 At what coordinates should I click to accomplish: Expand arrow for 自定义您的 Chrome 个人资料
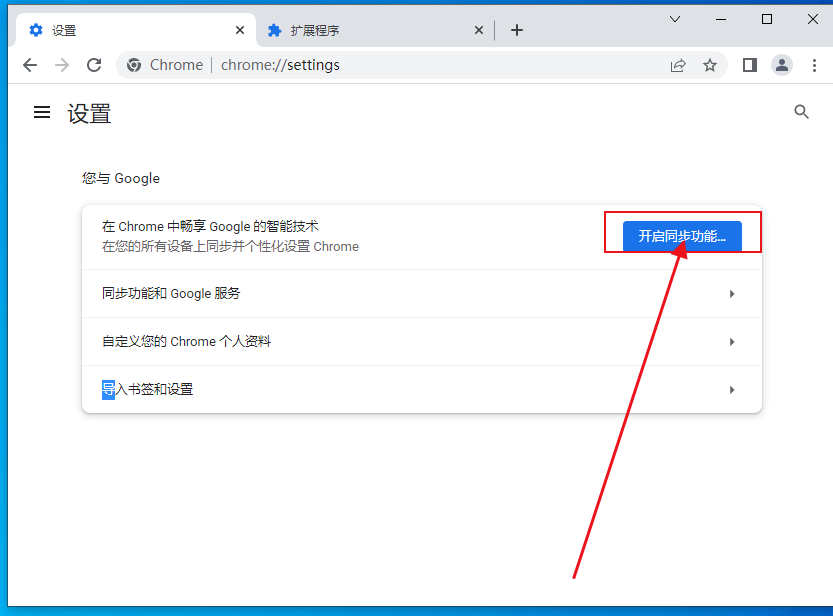732,341
